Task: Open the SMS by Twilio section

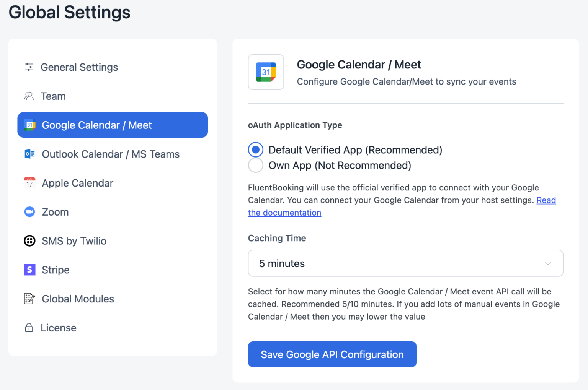Action: click(74, 241)
